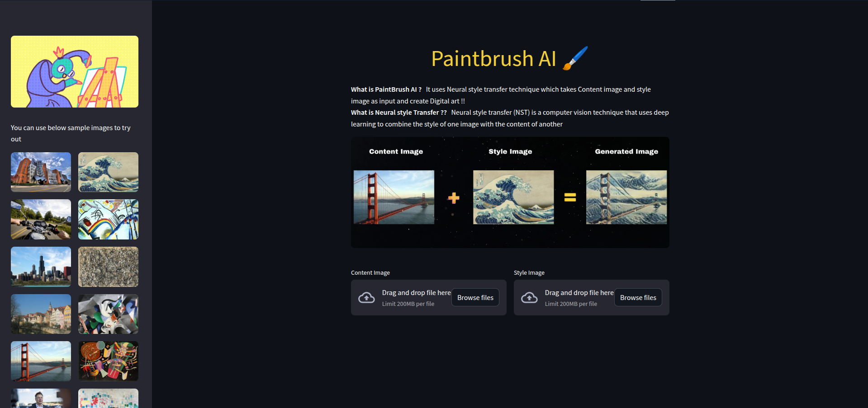Click the 'Style Image' label above uploader

529,273
